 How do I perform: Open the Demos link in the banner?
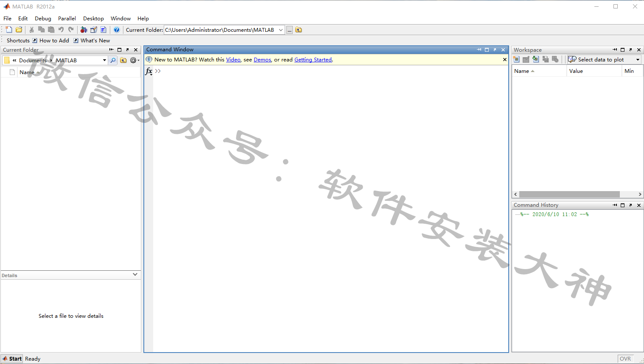(262, 60)
